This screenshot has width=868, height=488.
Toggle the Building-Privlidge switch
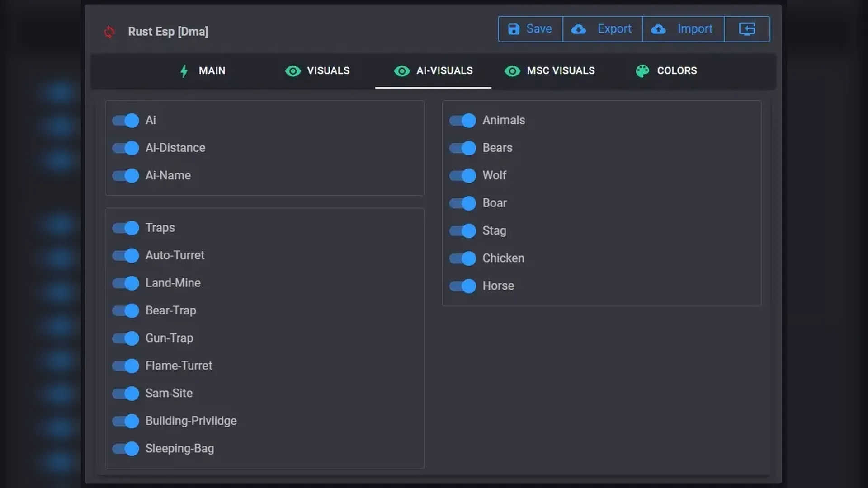coord(126,421)
